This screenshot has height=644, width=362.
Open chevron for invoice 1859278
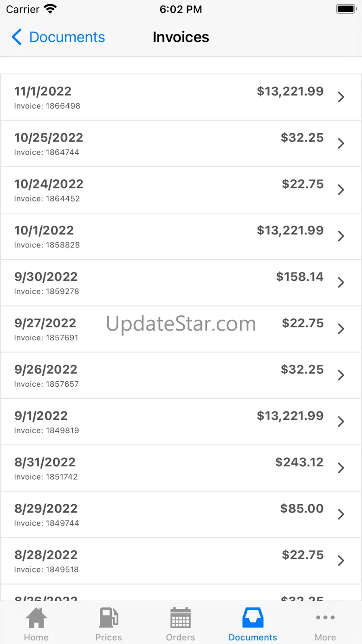341,283
